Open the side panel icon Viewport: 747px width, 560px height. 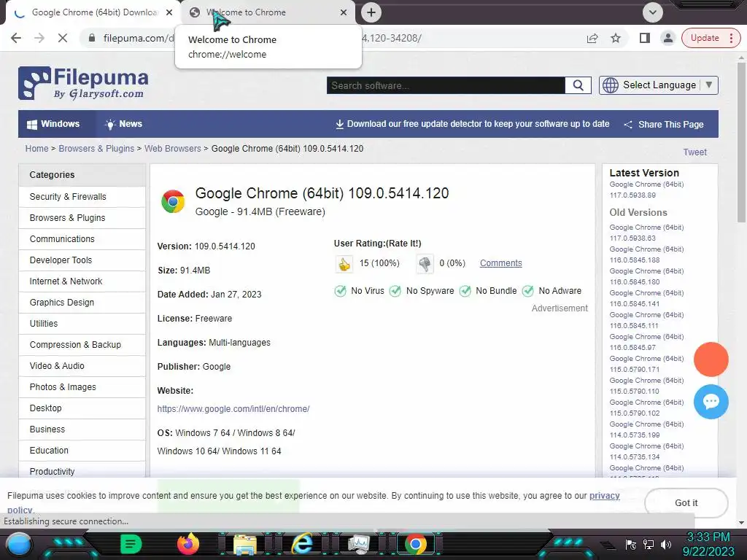click(645, 38)
